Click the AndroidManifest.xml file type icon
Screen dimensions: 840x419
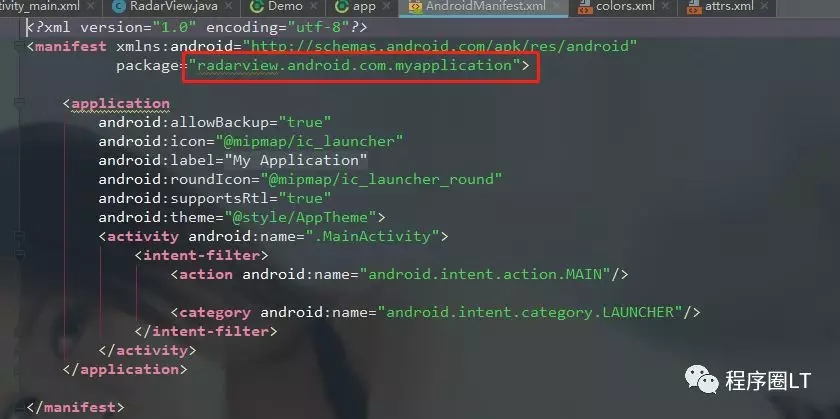click(415, 7)
